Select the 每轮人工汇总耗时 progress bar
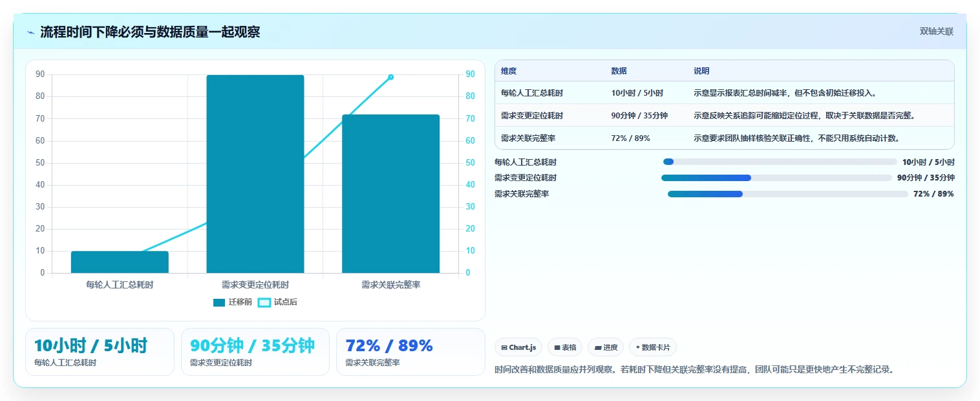The image size is (980, 401). [x=780, y=162]
